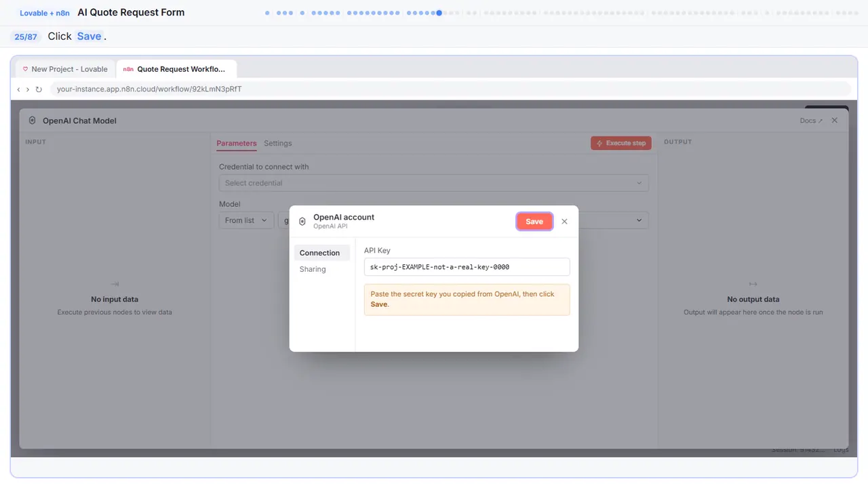This screenshot has width=868, height=488.
Task: Click the highlighted current step progress dot
Action: point(439,12)
